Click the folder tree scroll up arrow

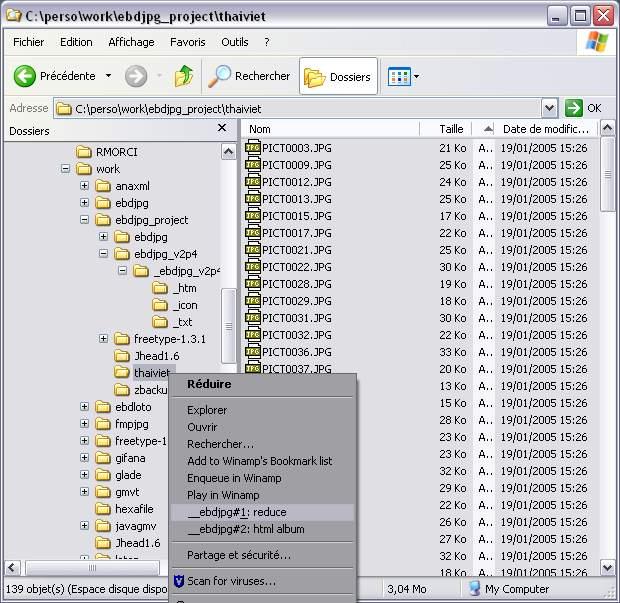229,152
